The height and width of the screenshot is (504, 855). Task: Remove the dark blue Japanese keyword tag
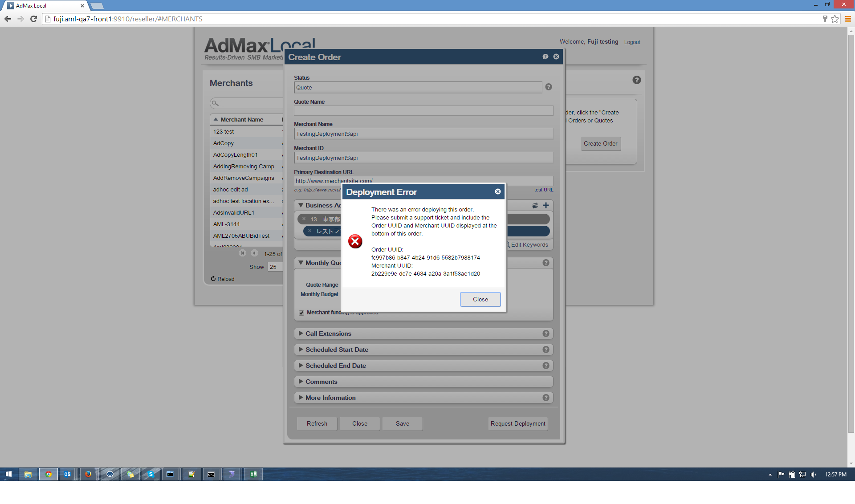(310, 231)
